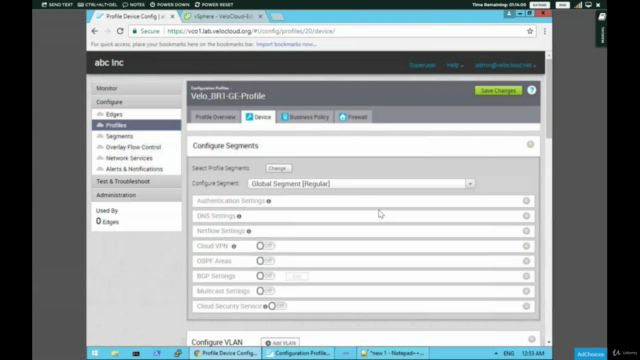The width and height of the screenshot is (640, 360).
Task: Expand the Authentication Settings row
Action: point(526,200)
